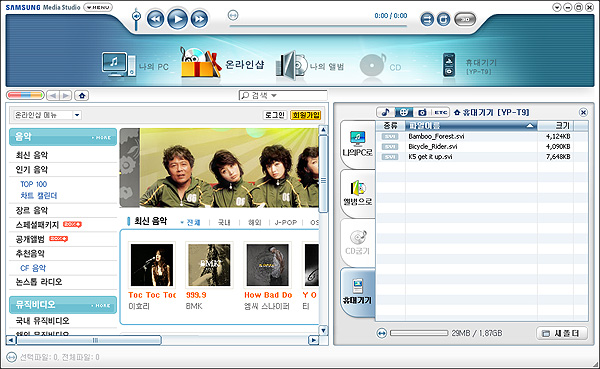Click into the search input field

[x=302, y=95]
